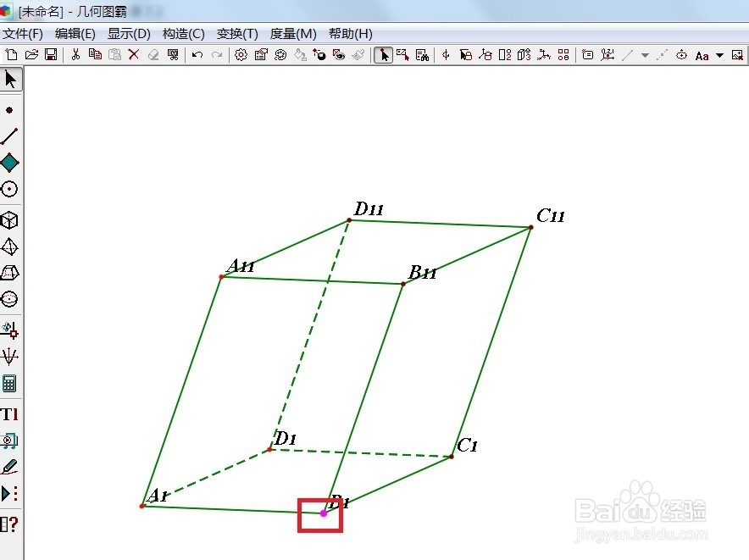Screen dimensions: 749x560
Task: Cut selection with the scissors icon
Action: coord(75,55)
